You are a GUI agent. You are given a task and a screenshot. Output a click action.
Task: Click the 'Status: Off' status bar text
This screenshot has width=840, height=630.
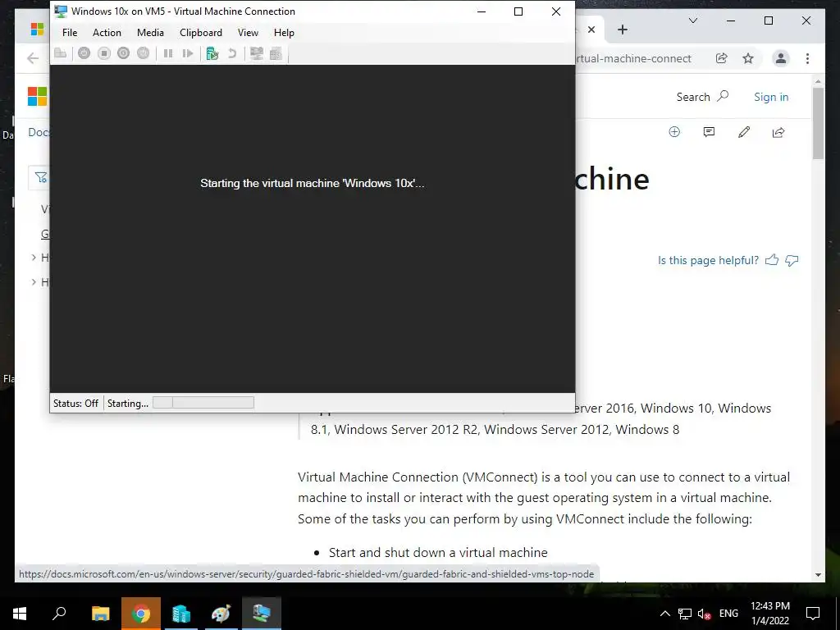[75, 404]
